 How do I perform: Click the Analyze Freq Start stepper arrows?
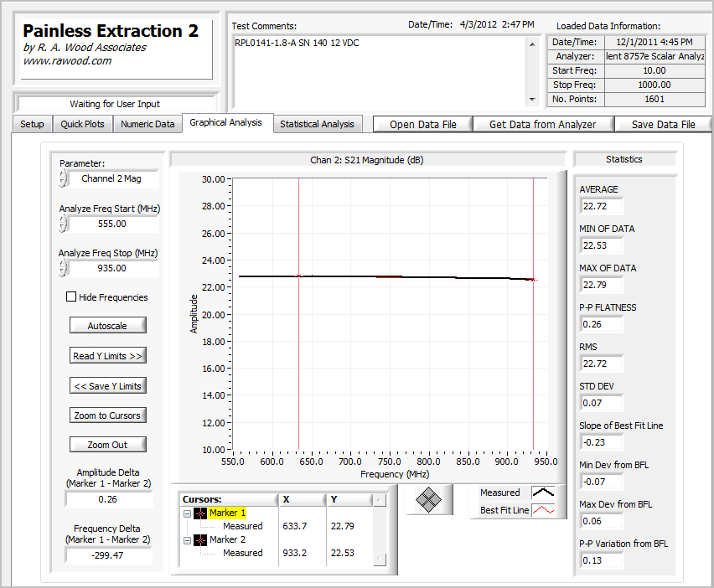[63, 224]
